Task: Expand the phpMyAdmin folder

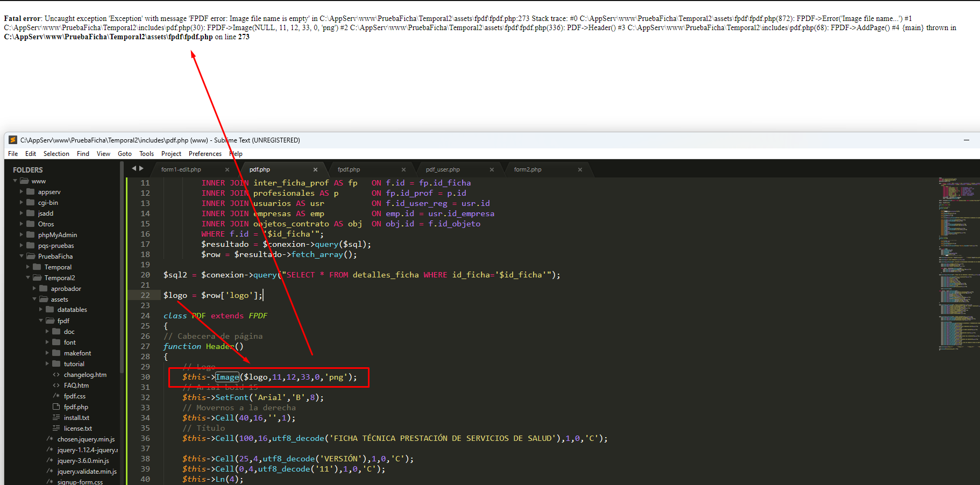Action: (22, 235)
